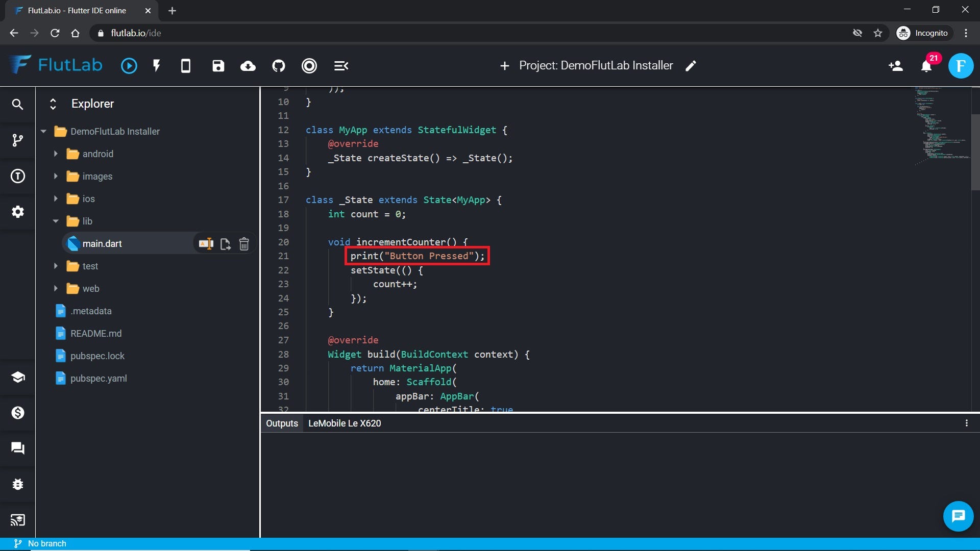Viewport: 980px width, 551px height.
Task: Click the Run project play button
Action: tap(129, 66)
